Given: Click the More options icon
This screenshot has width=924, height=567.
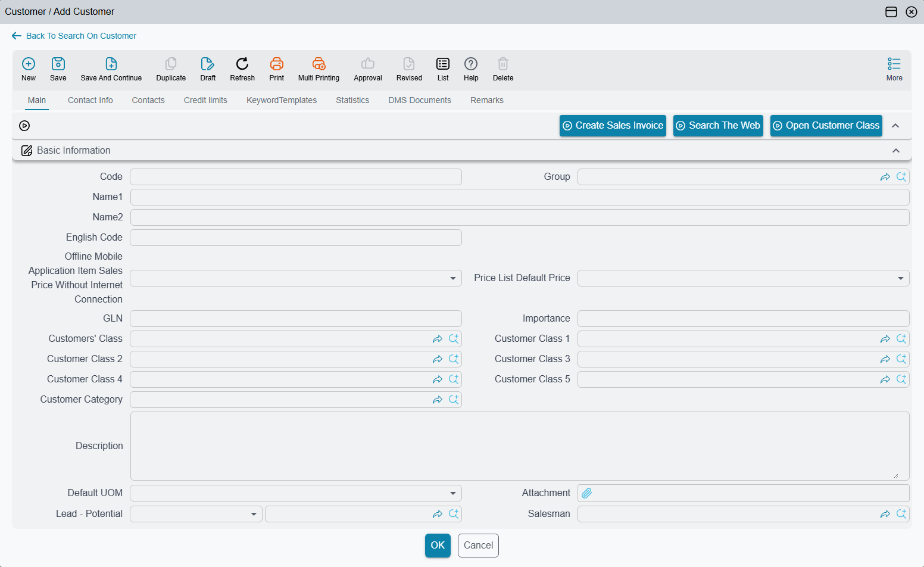Looking at the screenshot, I should tap(894, 64).
